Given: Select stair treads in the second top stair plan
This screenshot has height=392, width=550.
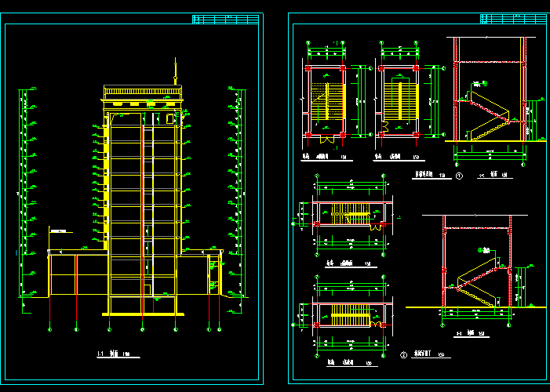Looking at the screenshot, I should click(x=400, y=101).
